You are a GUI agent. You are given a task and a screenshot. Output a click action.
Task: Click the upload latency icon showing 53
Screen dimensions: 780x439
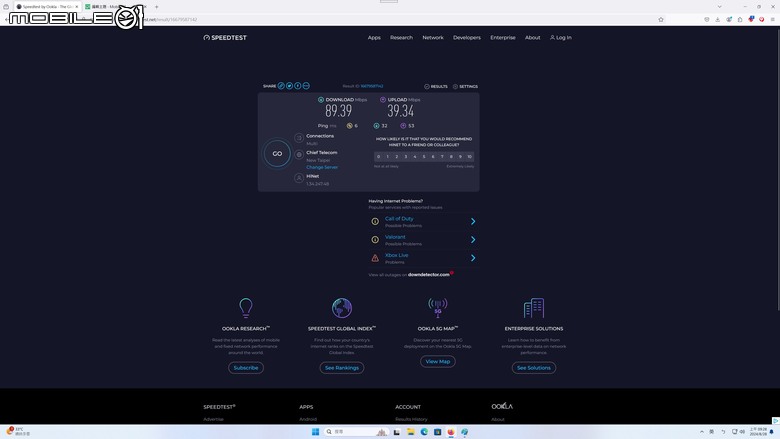403,126
